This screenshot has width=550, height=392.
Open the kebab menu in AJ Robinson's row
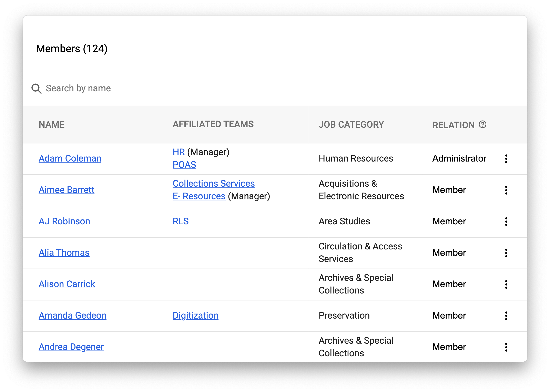click(506, 221)
